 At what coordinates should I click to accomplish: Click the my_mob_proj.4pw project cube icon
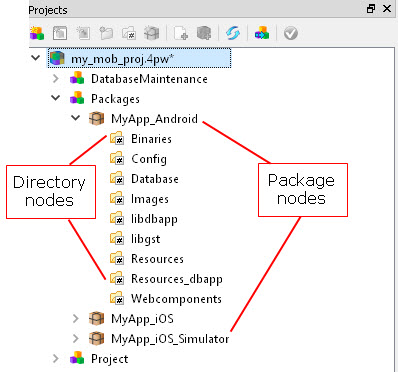(57, 59)
